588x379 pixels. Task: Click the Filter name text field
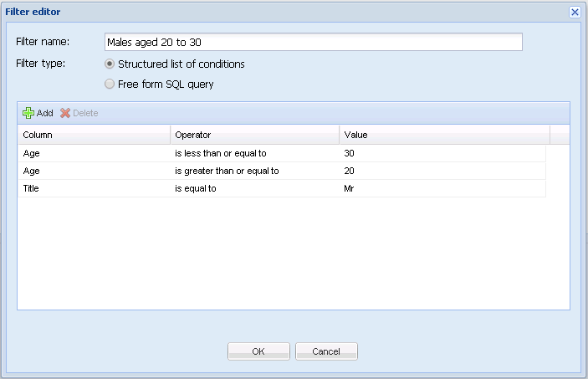click(x=314, y=42)
